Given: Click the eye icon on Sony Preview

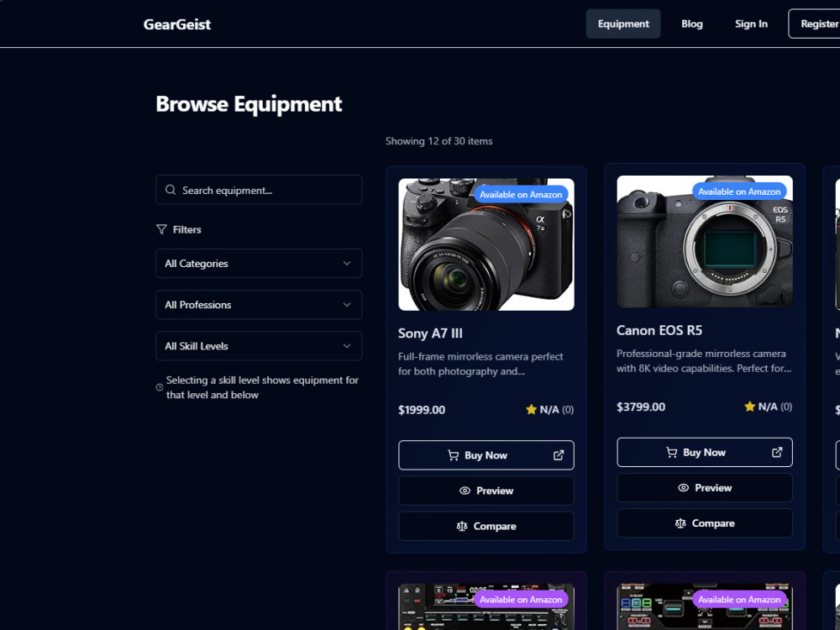Looking at the screenshot, I should tap(465, 491).
